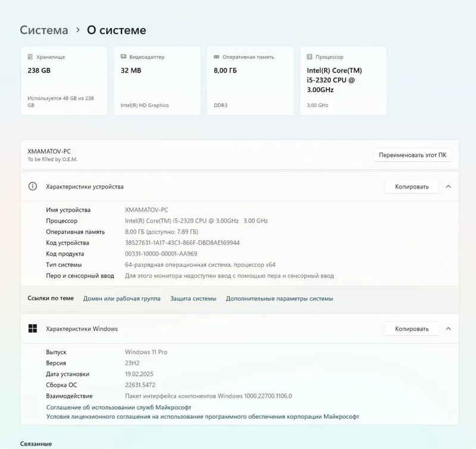Screen dimensions: 476x449
Task: Click the DDR3 label on memory card
Action: [x=220, y=105]
